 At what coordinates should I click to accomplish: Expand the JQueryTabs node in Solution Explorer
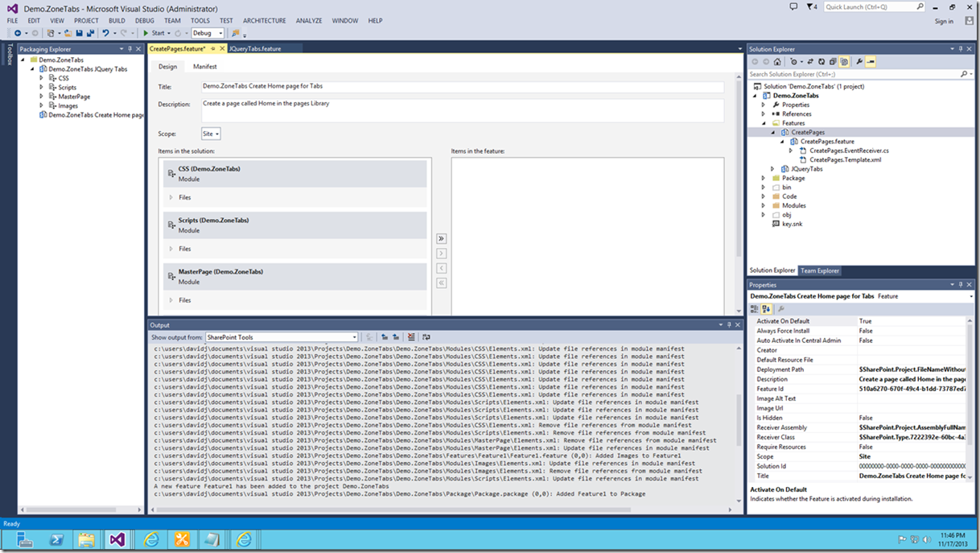pyautogui.click(x=772, y=169)
